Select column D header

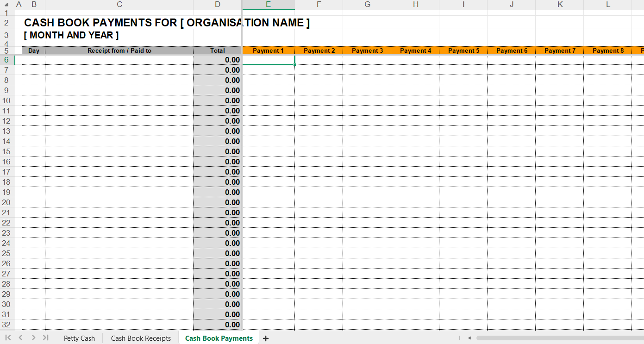pos(218,5)
